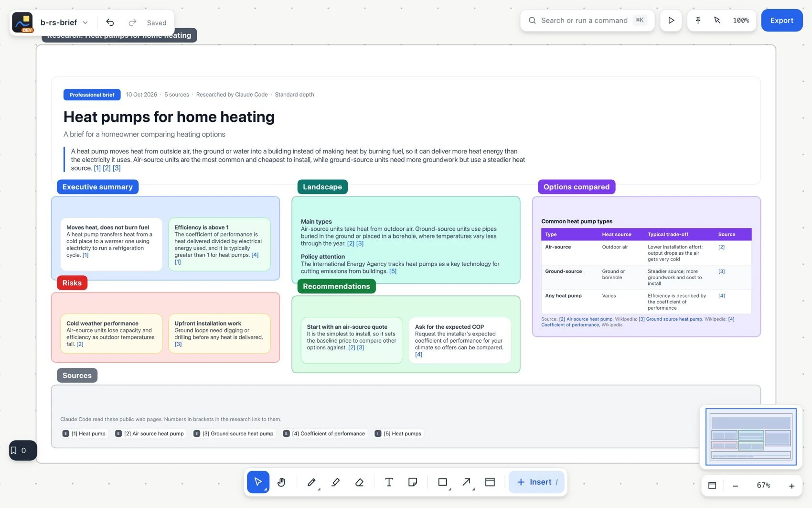
Task: Open the [5] Heat pumps source chip
Action: tap(399, 433)
